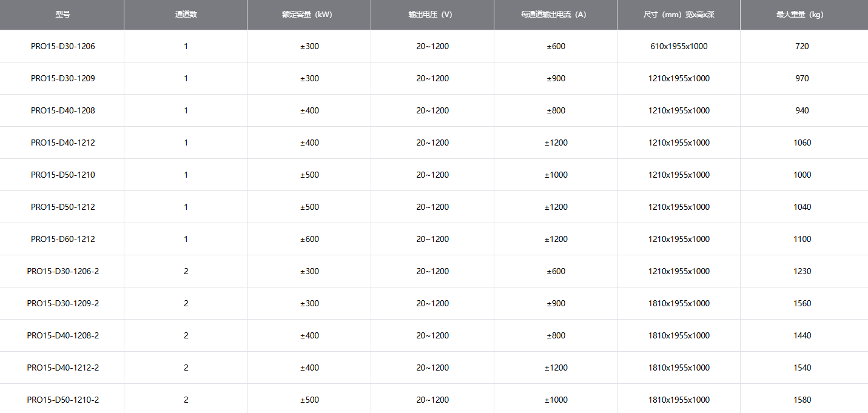Click the 尺寸 (mm) 宽x高x深 header
The width and height of the screenshot is (868, 413).
coord(678,15)
